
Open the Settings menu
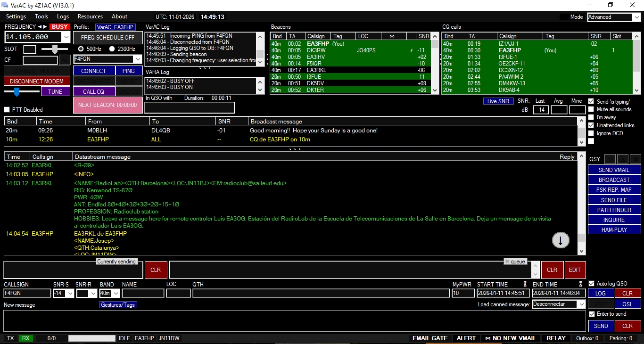pos(16,16)
